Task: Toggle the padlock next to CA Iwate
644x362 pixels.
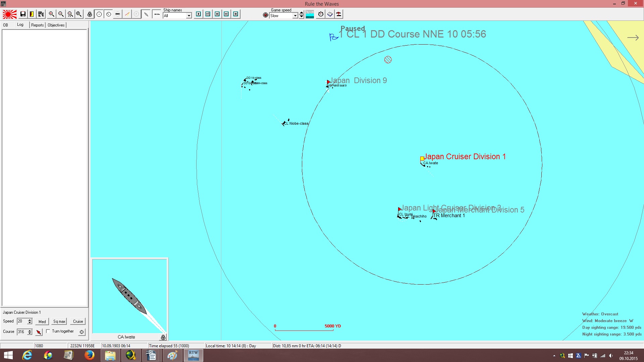Action: coord(163,337)
